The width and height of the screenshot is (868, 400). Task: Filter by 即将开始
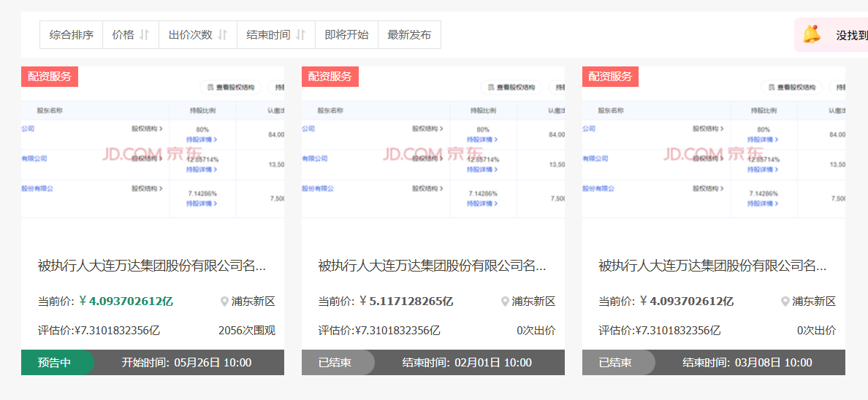click(346, 35)
